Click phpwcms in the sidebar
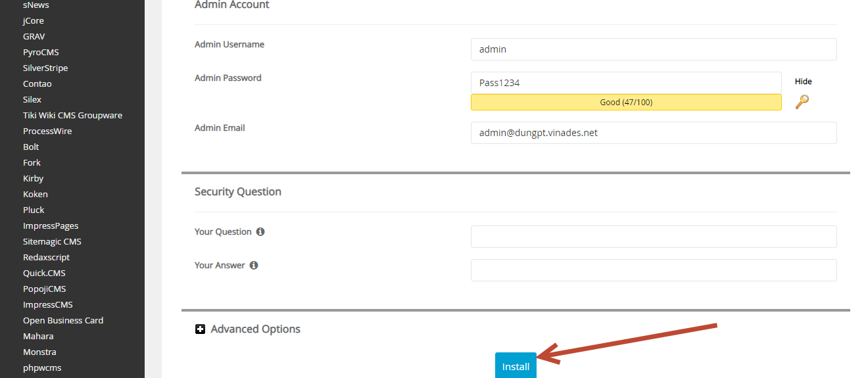The width and height of the screenshot is (868, 378). [x=42, y=368]
